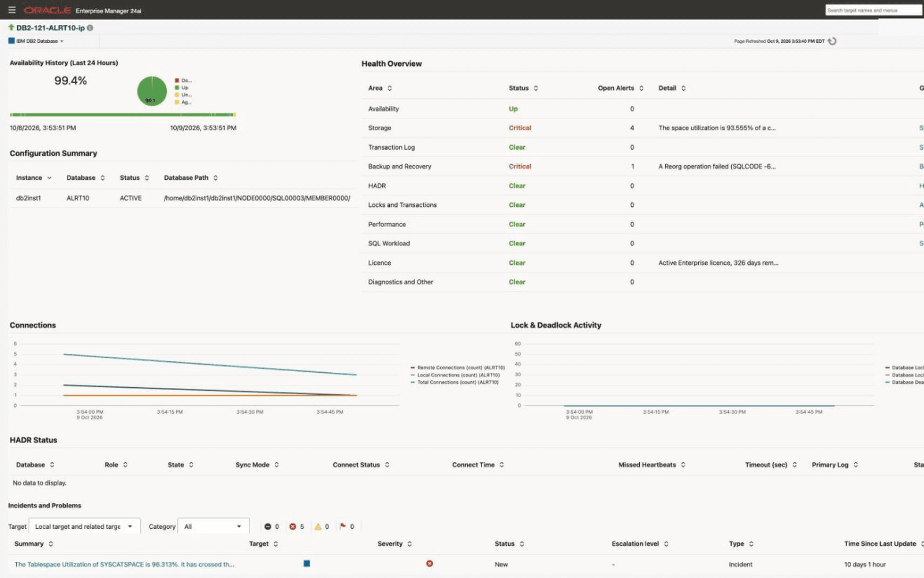Click the availability pie chart
This screenshot has width=924, height=578.
152,91
